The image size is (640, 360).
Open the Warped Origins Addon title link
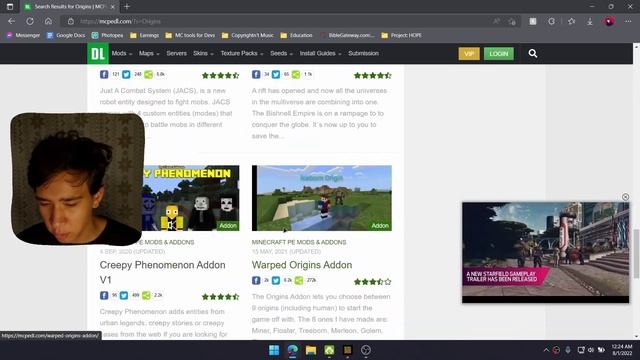(302, 265)
